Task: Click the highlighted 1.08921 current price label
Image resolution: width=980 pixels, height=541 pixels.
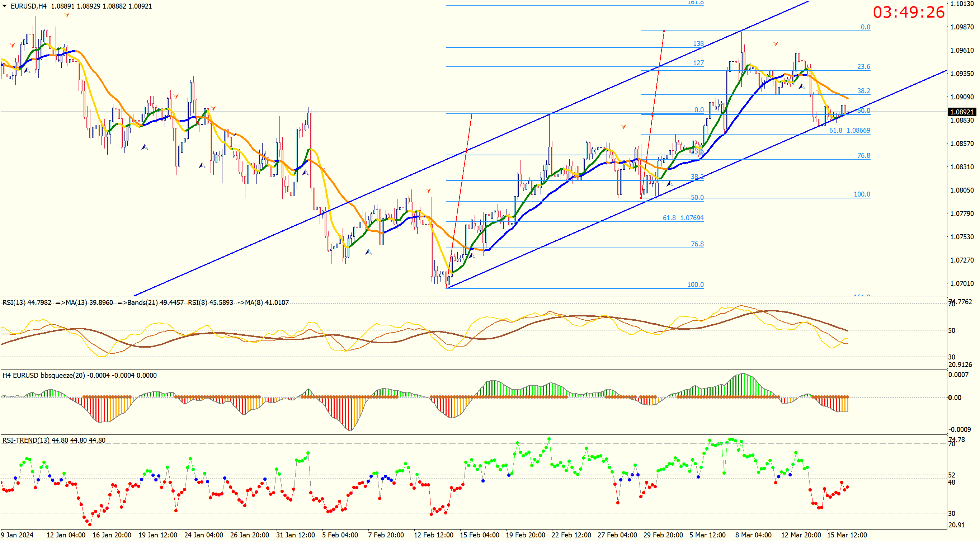Action: click(961, 112)
